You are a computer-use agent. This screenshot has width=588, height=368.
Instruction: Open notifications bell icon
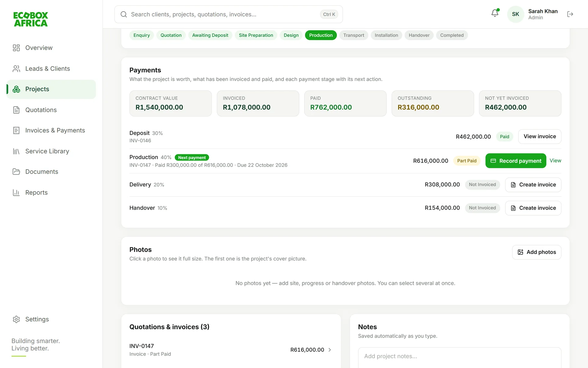[x=495, y=13]
